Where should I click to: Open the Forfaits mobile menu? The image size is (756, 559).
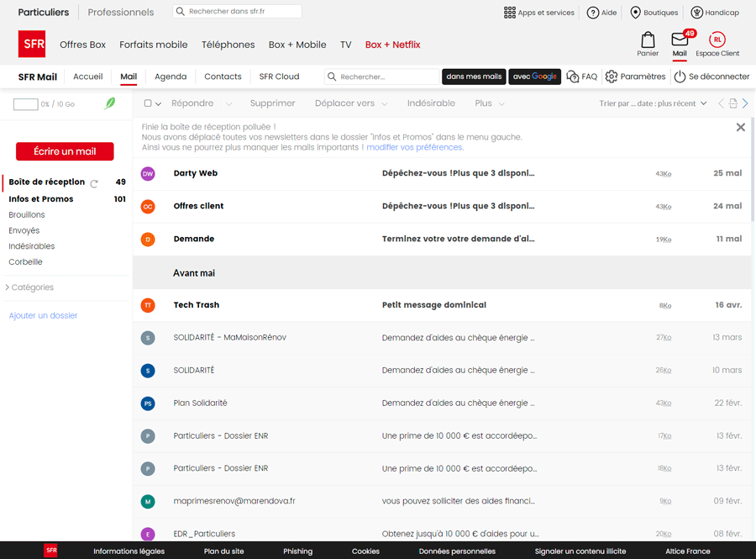tap(154, 45)
